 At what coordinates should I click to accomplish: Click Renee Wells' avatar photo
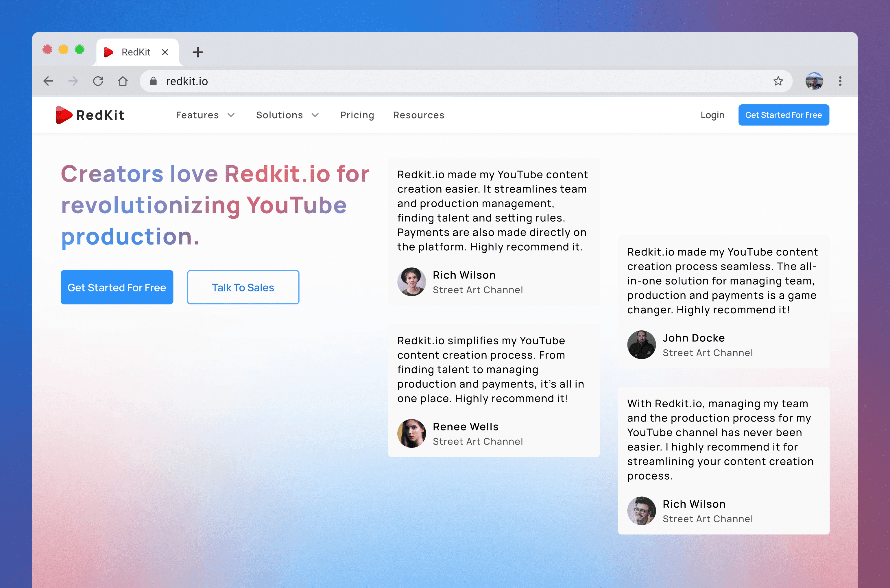click(x=411, y=434)
